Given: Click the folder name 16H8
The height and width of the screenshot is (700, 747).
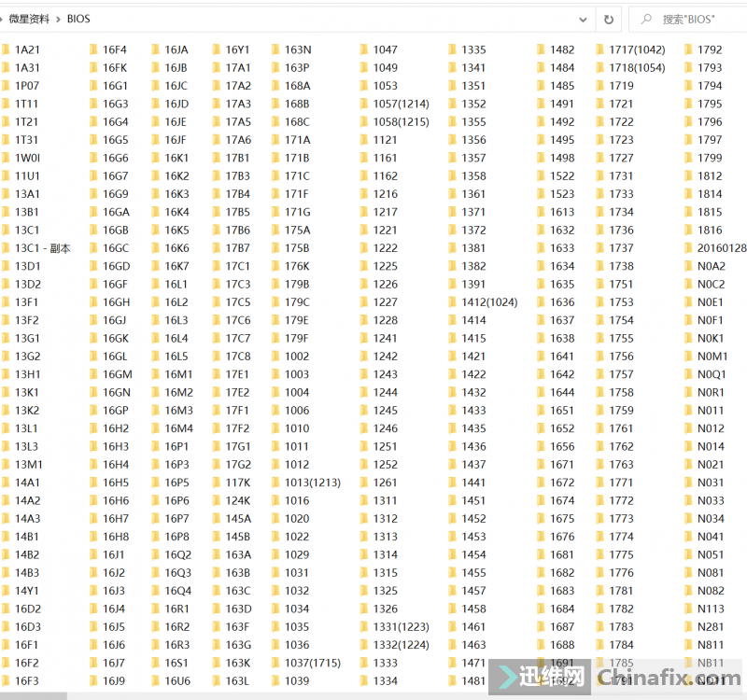Looking at the screenshot, I should click(x=116, y=537).
